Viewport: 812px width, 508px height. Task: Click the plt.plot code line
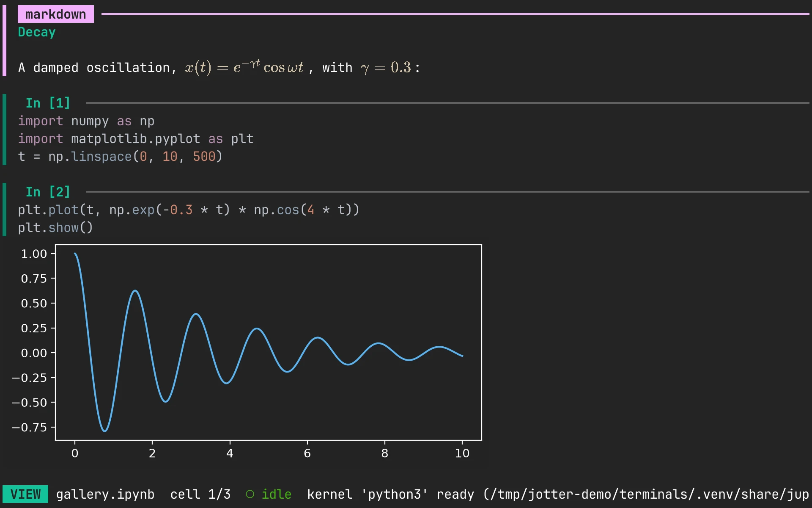point(189,210)
